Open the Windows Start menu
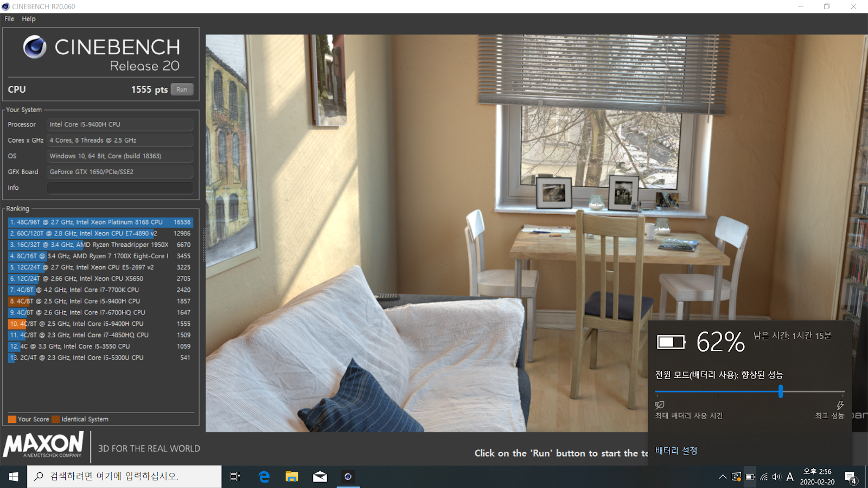The width and height of the screenshot is (868, 488). click(14, 477)
